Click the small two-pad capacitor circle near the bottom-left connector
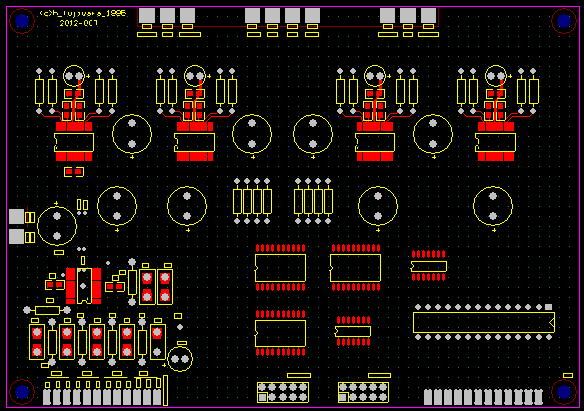 coord(180,359)
